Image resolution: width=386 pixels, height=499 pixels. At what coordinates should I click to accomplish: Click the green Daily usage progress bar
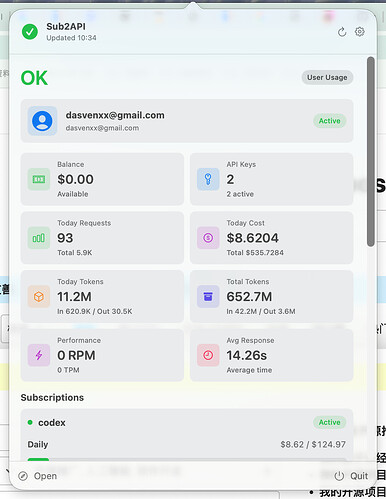pos(38,459)
